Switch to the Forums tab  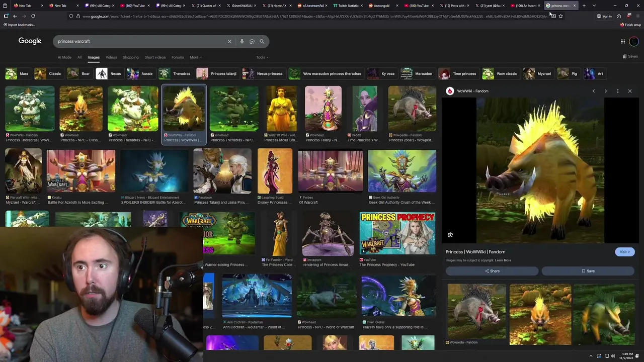[x=178, y=57]
